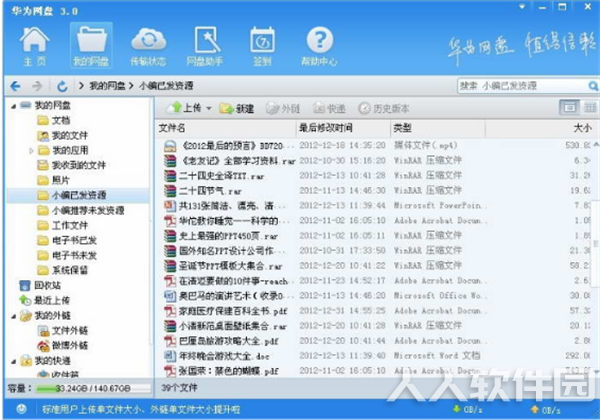Select 电子书已发 folder in tree
Image resolution: width=600 pixels, height=420 pixels.
coord(67,240)
